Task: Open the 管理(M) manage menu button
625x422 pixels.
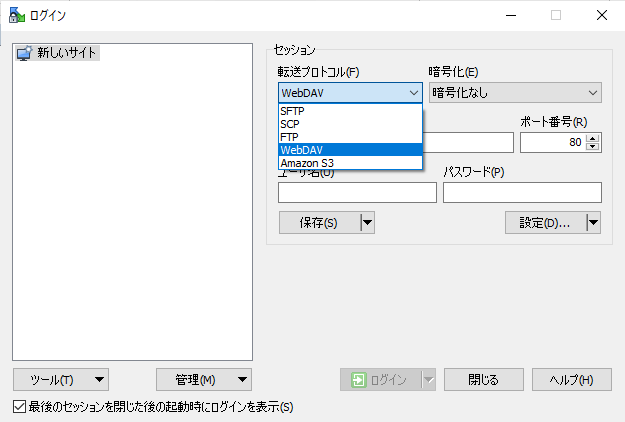Action: 204,380
